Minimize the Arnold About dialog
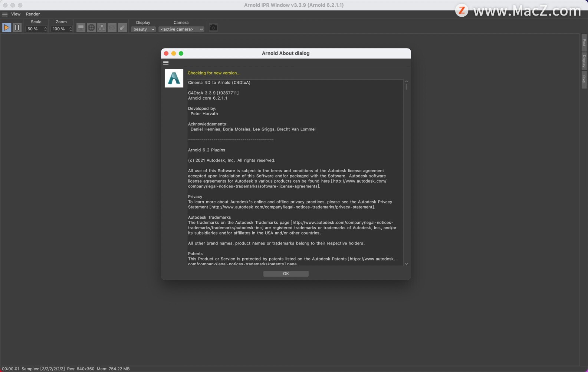Screen dimensions: 588x372 174,53
